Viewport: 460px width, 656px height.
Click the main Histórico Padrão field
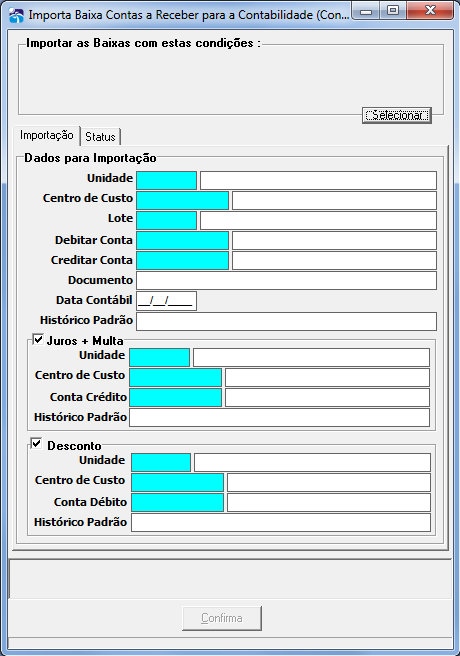[286, 322]
